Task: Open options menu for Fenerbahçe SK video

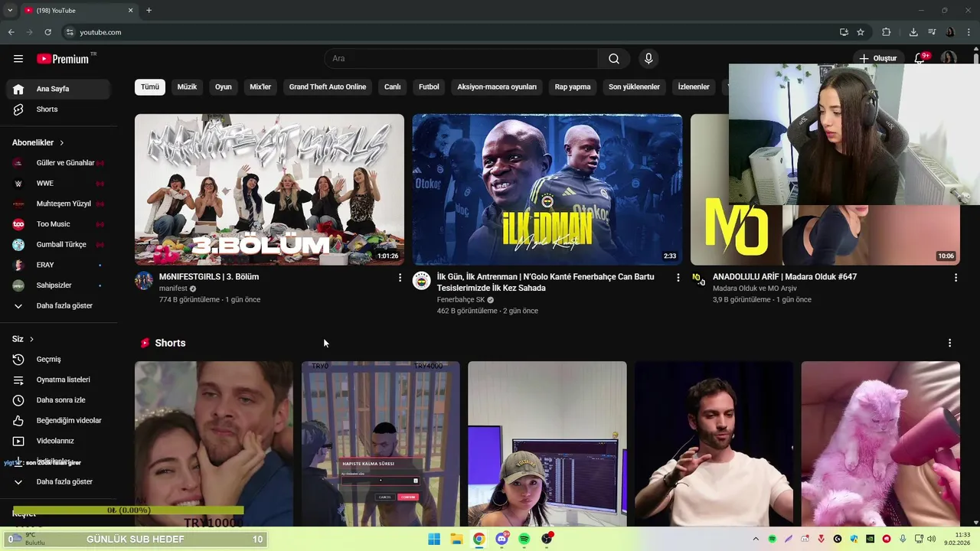Action: (x=678, y=278)
